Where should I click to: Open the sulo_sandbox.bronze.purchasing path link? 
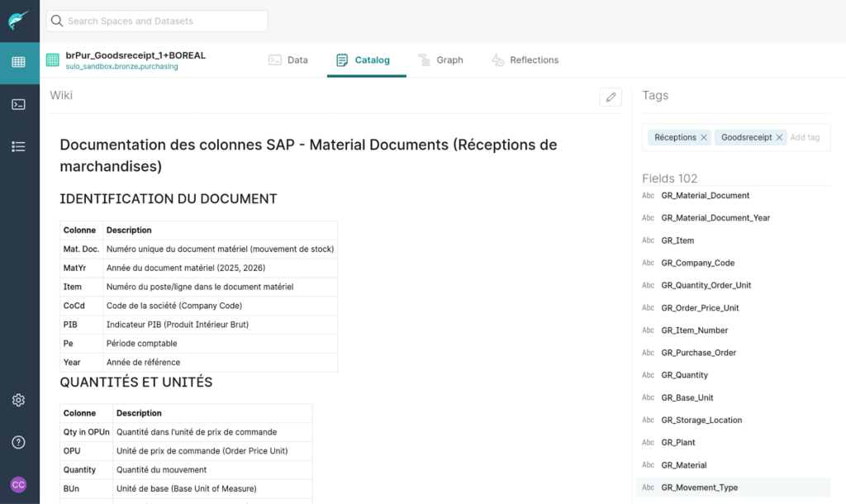click(x=121, y=67)
